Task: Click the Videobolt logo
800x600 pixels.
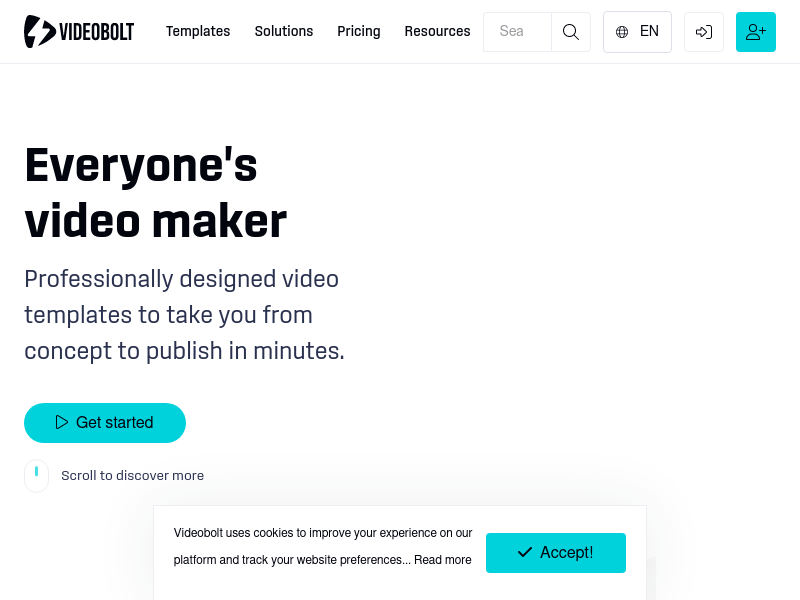Action: coord(79,32)
